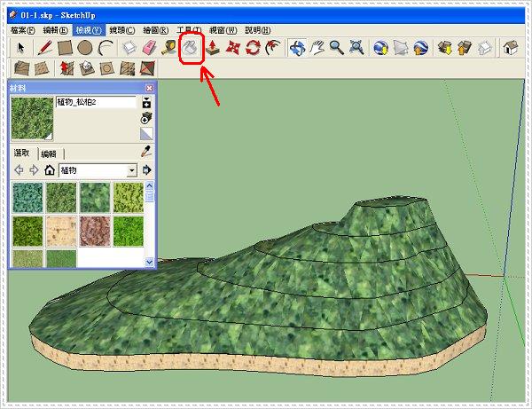Open the materials Details arrow menu

tap(147, 169)
